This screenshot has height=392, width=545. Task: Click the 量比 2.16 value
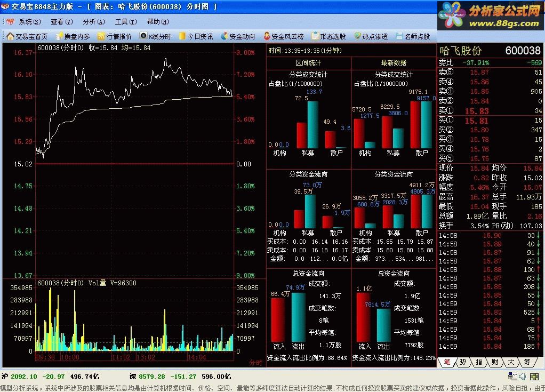click(534, 216)
